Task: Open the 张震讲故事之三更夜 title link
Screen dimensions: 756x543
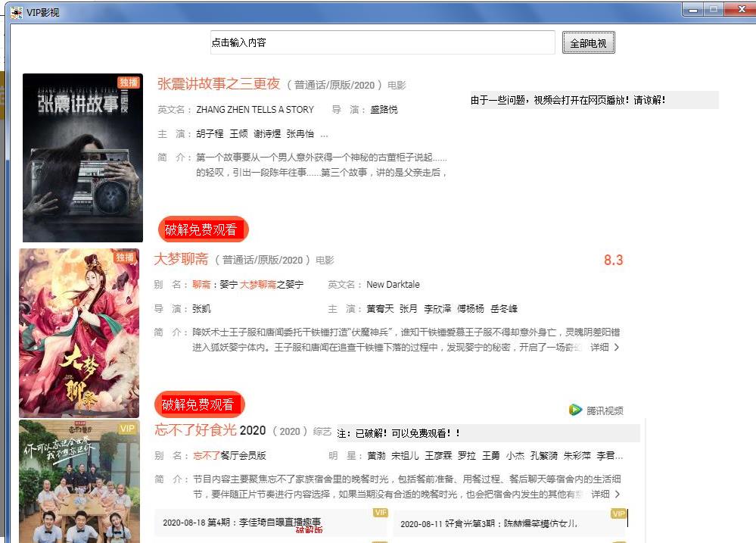Action: [219, 83]
